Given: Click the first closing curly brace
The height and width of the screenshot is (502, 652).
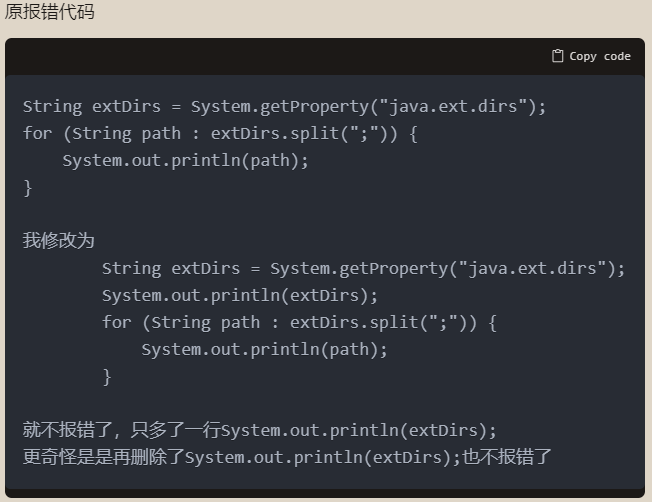Looking at the screenshot, I should [27, 188].
